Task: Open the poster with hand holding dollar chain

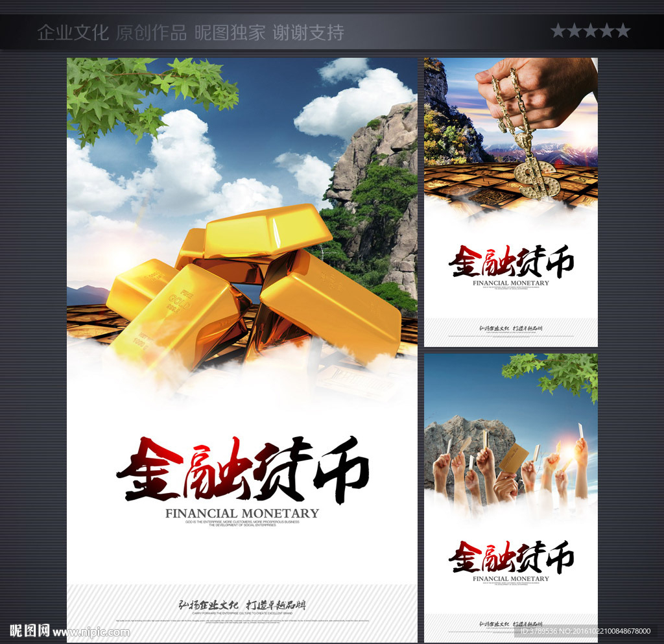Action: tap(511, 202)
